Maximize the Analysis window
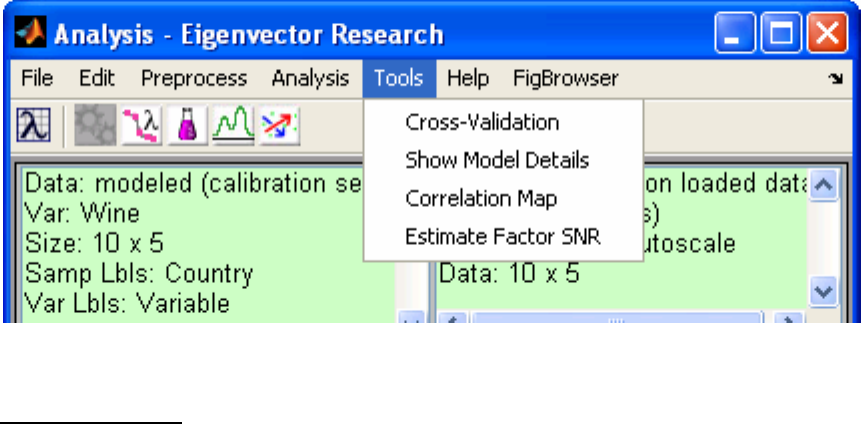 [x=781, y=34]
